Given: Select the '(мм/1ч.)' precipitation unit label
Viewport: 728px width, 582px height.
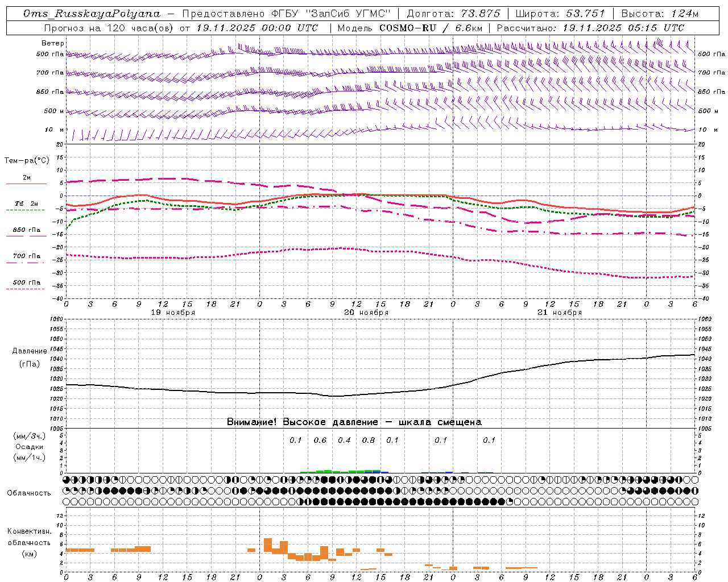Looking at the screenshot, I should coord(30,458).
